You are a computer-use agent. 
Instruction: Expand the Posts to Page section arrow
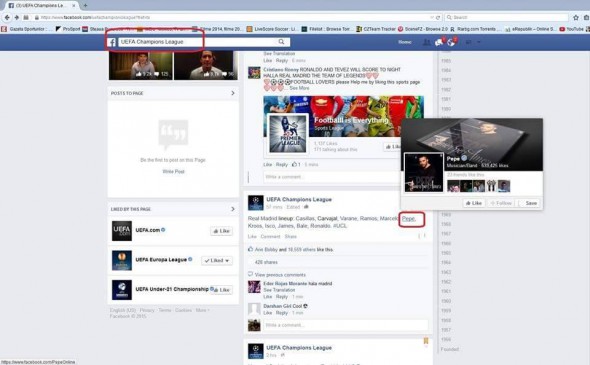point(233,93)
